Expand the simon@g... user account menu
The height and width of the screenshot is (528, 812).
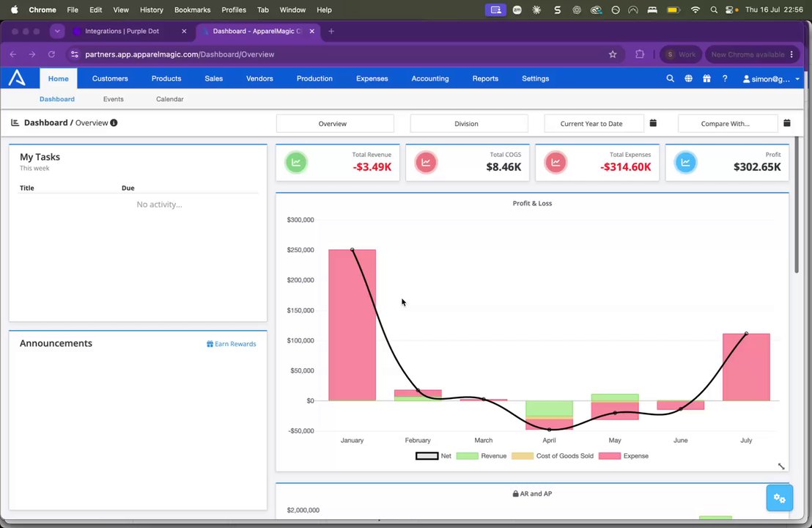coord(771,78)
